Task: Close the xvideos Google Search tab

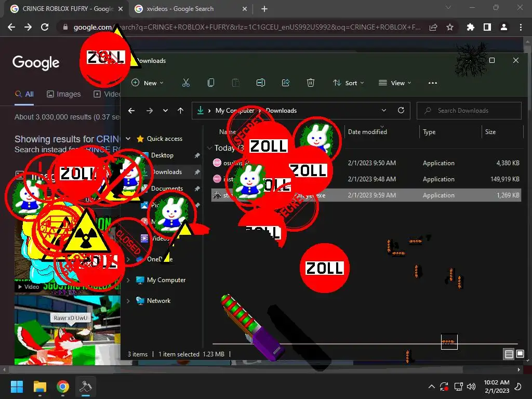Action: click(x=245, y=9)
